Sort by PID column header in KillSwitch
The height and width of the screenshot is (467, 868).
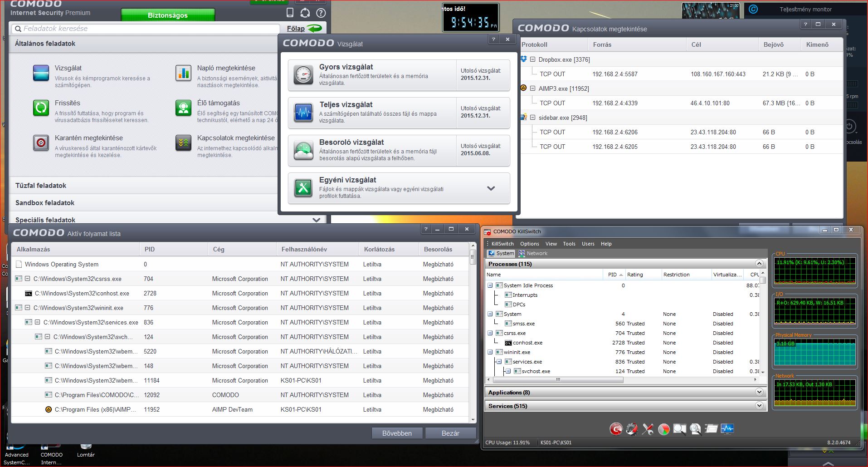point(614,275)
